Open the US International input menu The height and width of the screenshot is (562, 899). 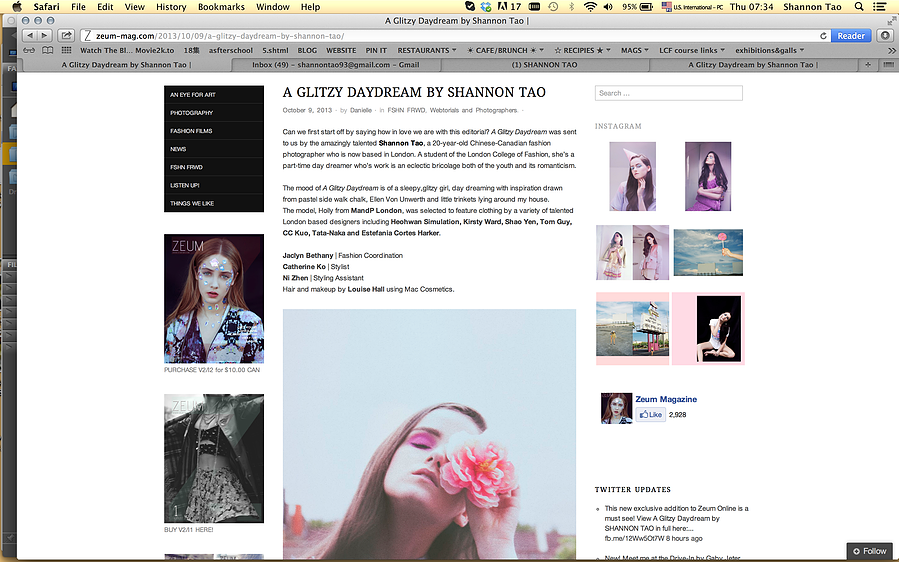tap(693, 7)
